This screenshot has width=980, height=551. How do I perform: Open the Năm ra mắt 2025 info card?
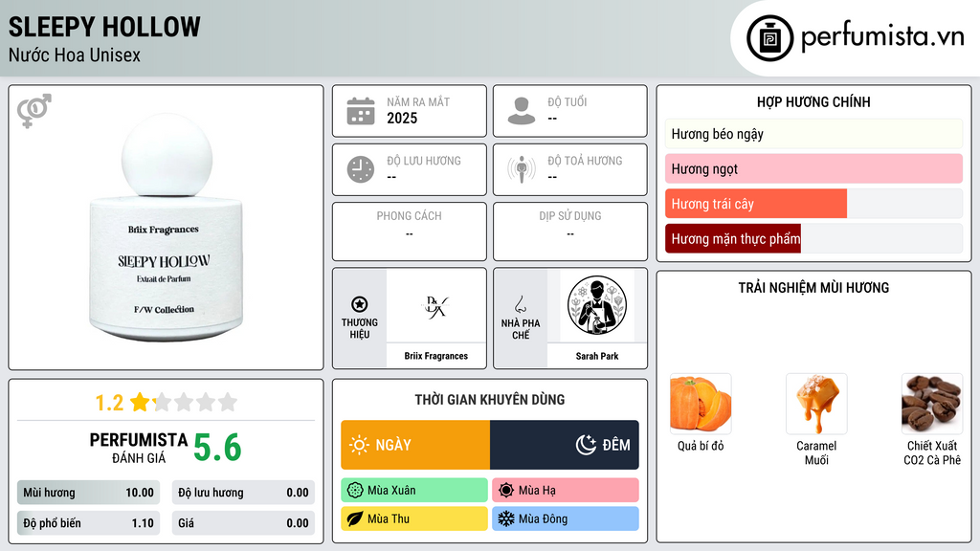[x=410, y=111]
